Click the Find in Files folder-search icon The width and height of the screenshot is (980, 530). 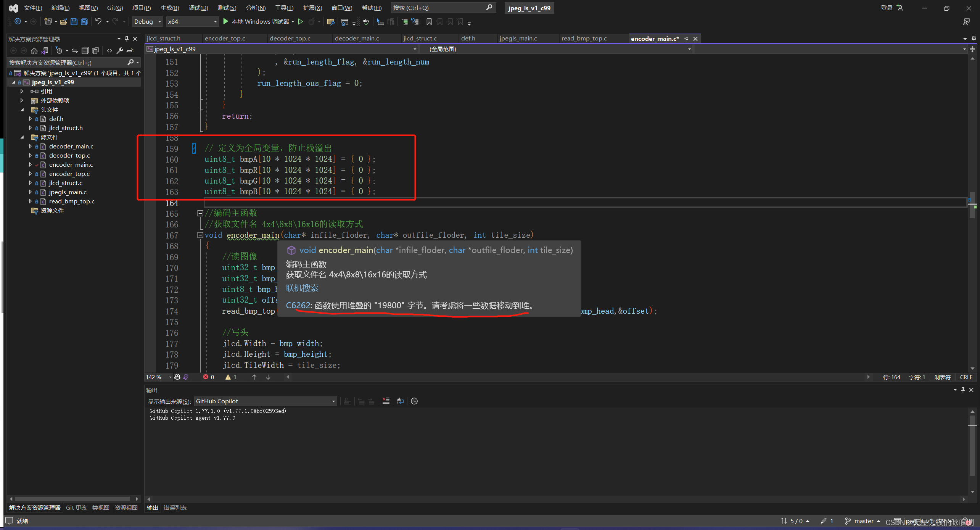331,22
